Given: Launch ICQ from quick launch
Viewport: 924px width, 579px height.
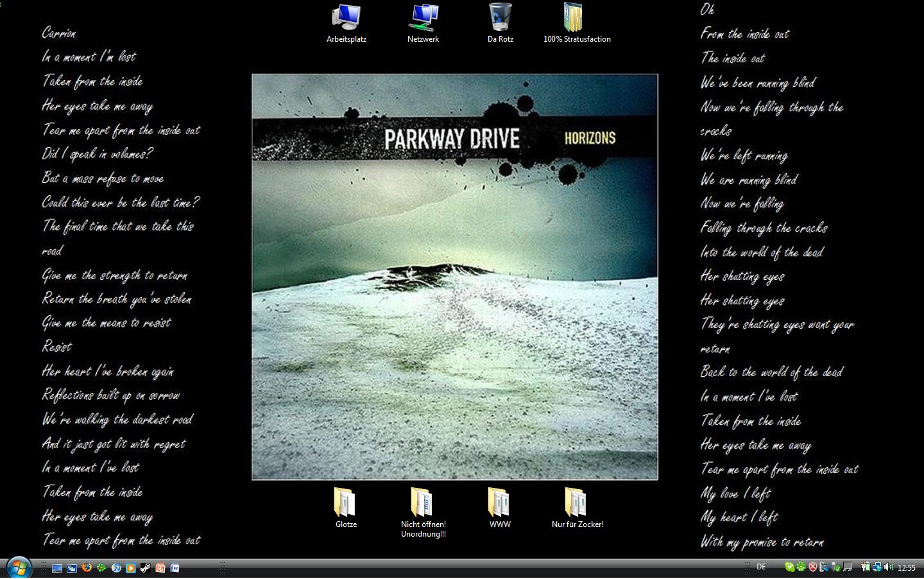Looking at the screenshot, I should pos(101,567).
